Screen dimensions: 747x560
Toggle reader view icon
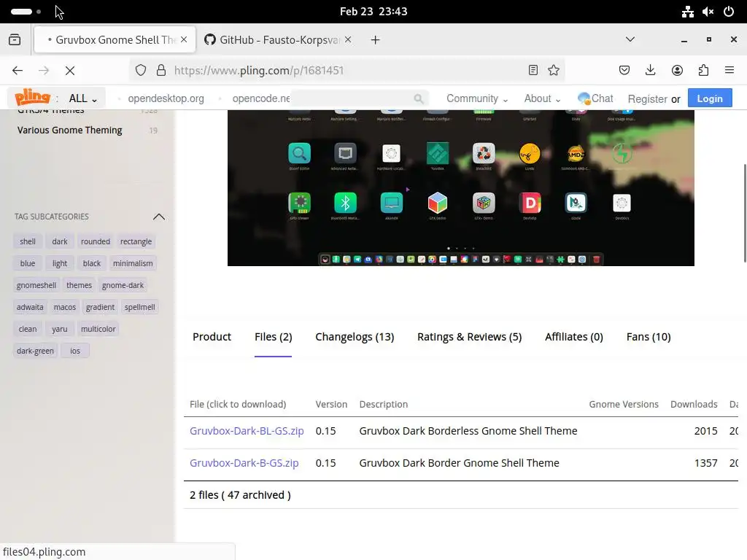(x=533, y=71)
